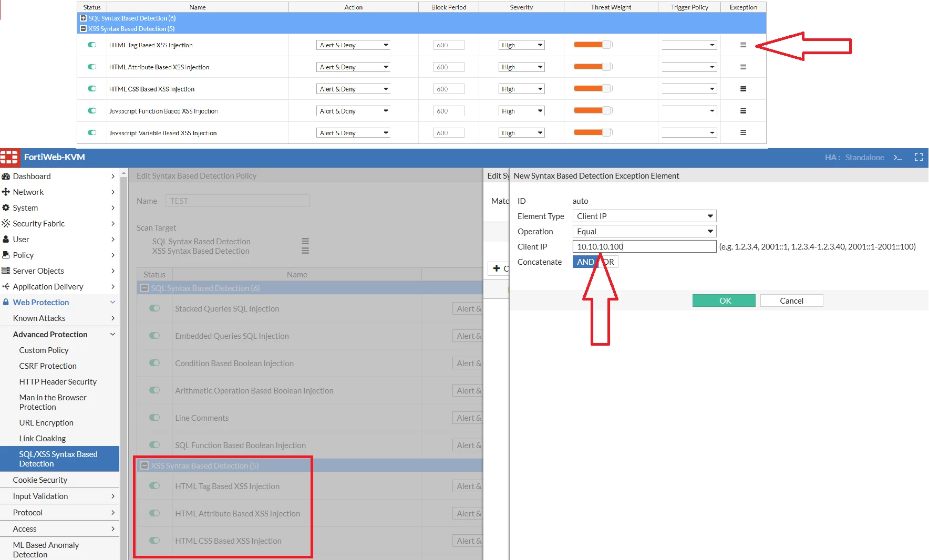Toggle status of HTML Attribute Based XSS Injection top table
929x560 pixels.
click(92, 67)
